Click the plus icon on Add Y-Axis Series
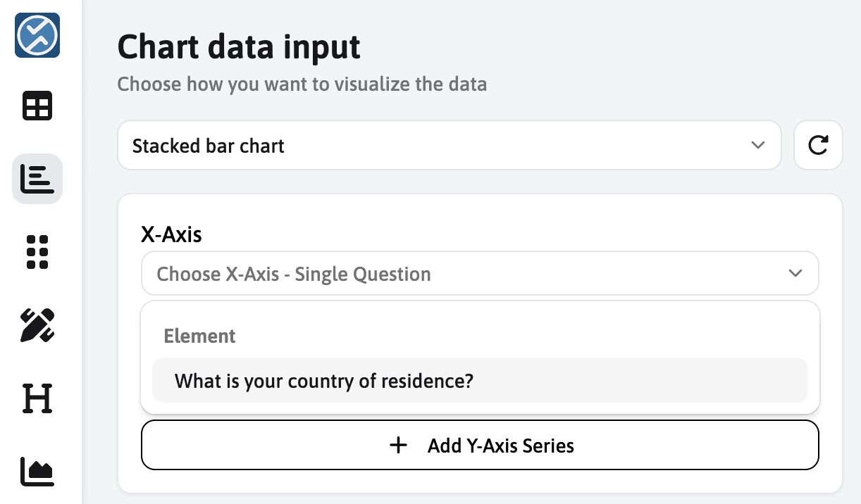Screen dimensions: 861x504 399,445
